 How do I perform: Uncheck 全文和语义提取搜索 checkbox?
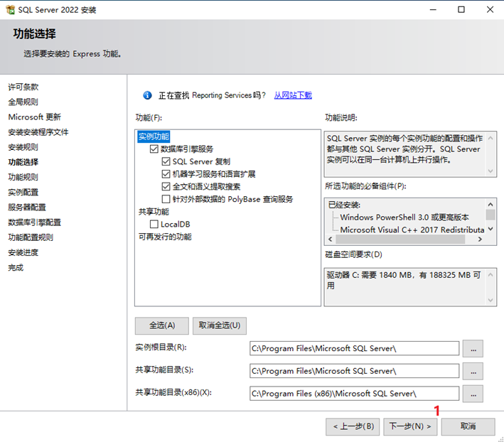tap(166, 187)
